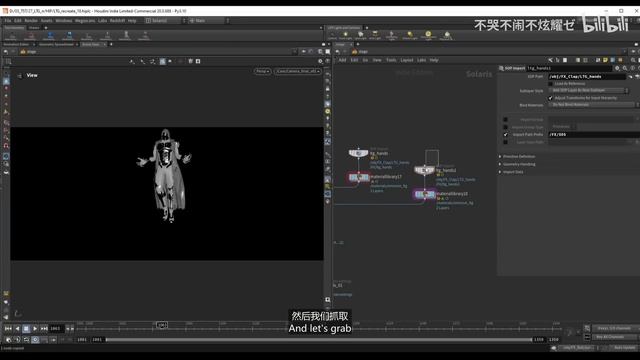Viewport: 640px width, 360px height.
Task: Click the Environment Light shelf tool
Action: [x=428, y=36]
